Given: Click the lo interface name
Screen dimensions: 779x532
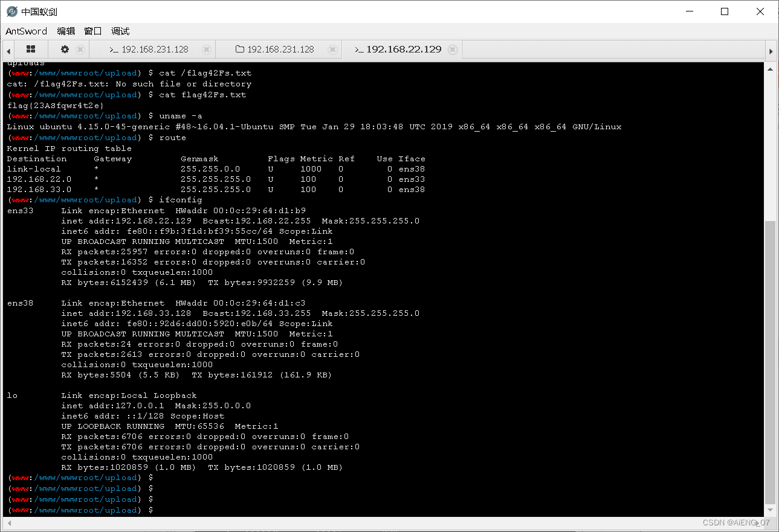Looking at the screenshot, I should click(12, 396).
